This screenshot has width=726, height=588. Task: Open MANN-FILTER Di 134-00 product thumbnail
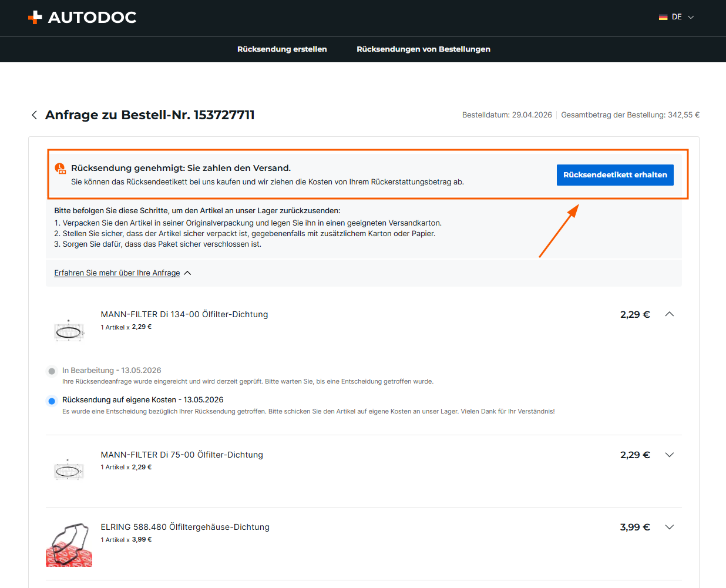tap(69, 331)
